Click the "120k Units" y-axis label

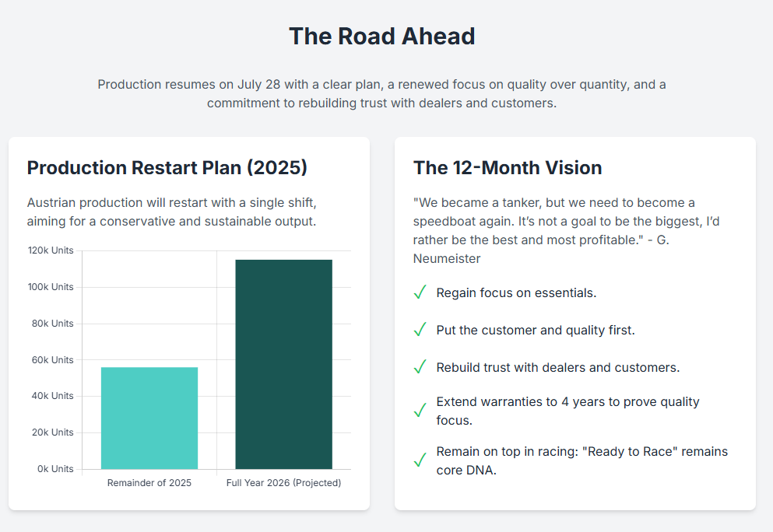click(50, 250)
